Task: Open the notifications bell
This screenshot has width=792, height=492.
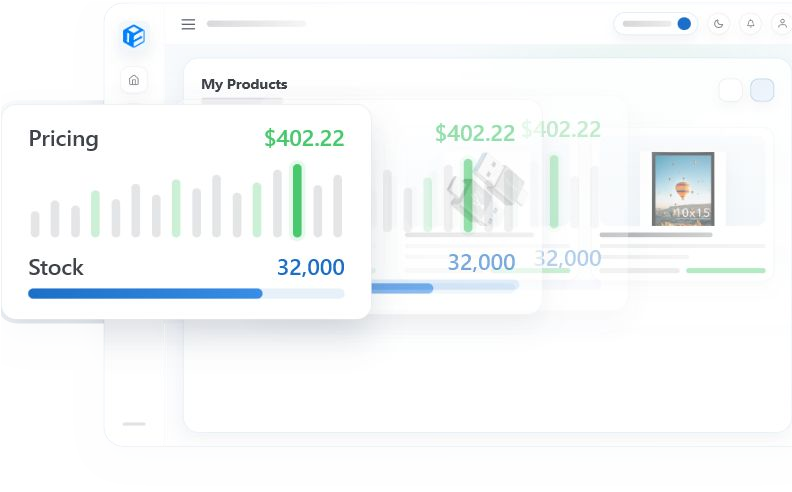Action: (x=751, y=24)
